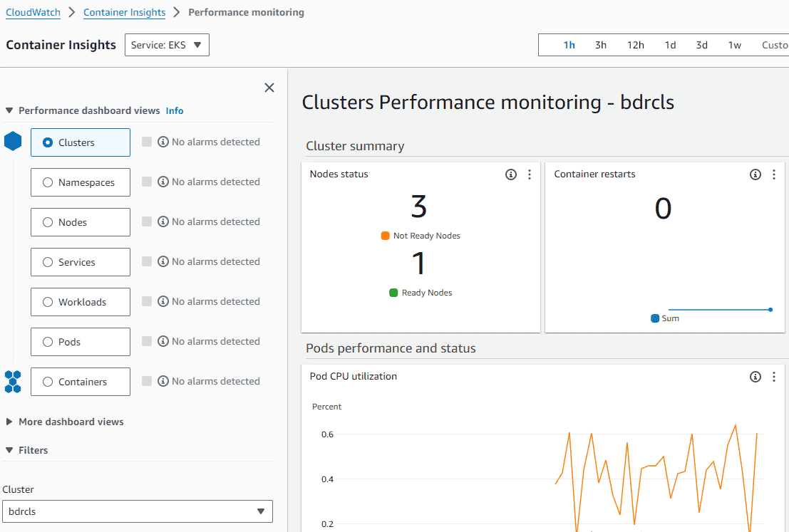
Task: Click Clusters Performance monitoring - bdrcls heading
Action: pyautogui.click(x=488, y=102)
